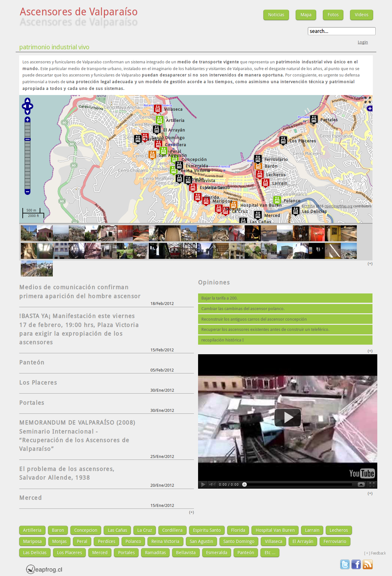Viewport: 392px width, 576px height.
Task: Click the Twitter icon in footer
Action: pos(345,564)
